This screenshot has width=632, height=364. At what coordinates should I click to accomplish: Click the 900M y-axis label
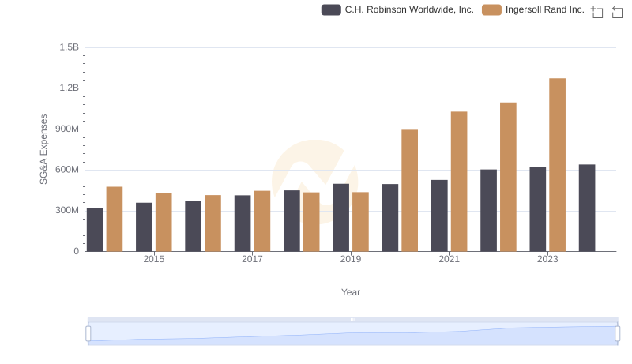click(67, 129)
